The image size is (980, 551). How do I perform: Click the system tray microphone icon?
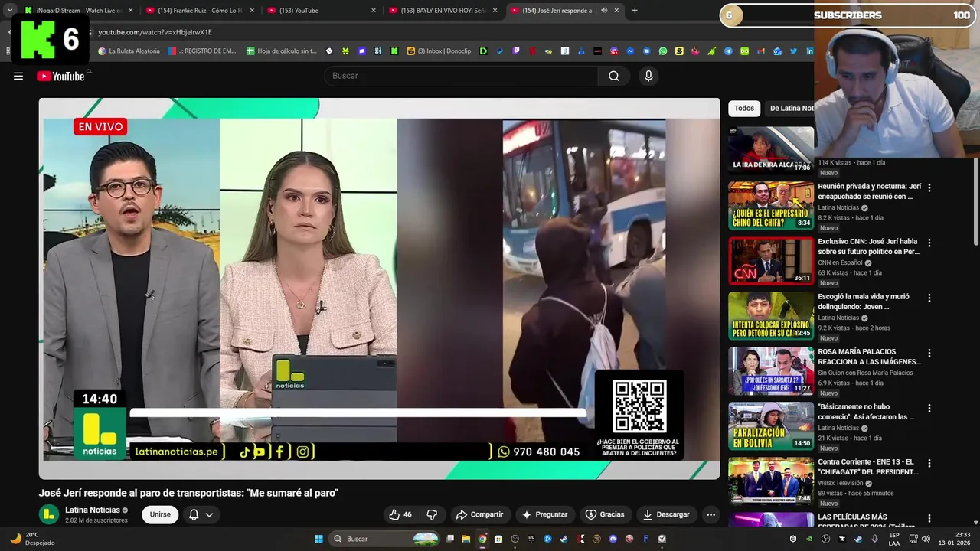tap(875, 539)
